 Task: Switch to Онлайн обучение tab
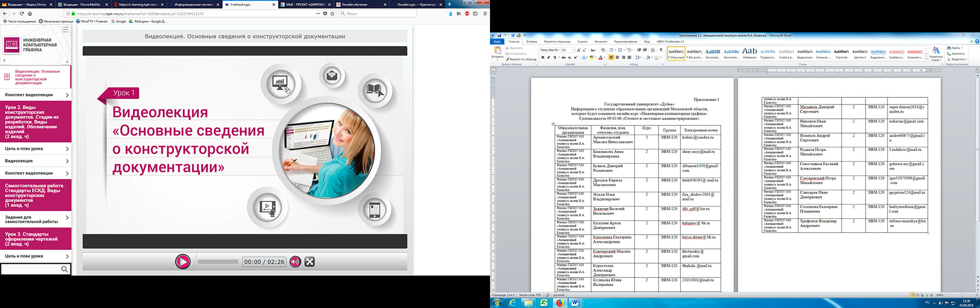pyautogui.click(x=361, y=5)
